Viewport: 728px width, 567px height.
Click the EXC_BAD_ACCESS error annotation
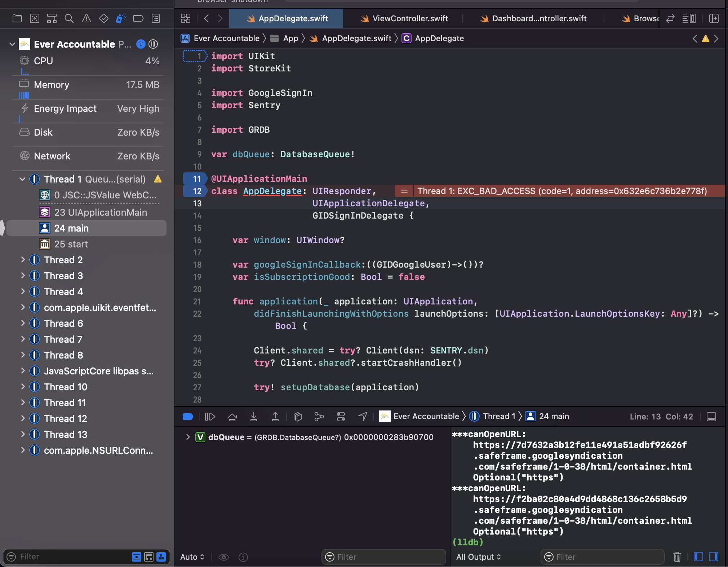coord(561,191)
